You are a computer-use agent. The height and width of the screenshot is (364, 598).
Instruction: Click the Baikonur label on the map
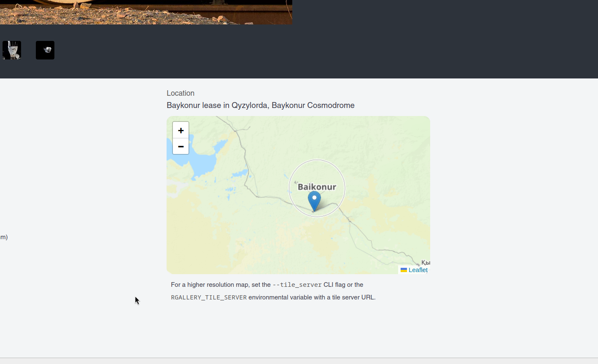click(x=317, y=187)
